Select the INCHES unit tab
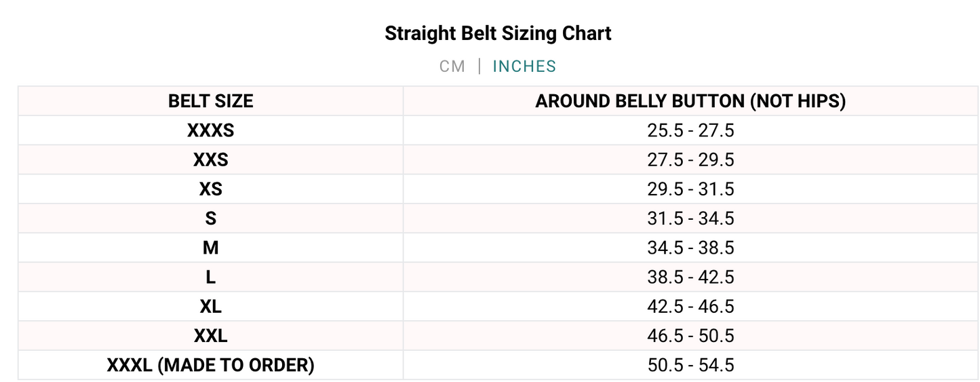The height and width of the screenshot is (382, 980). [524, 66]
